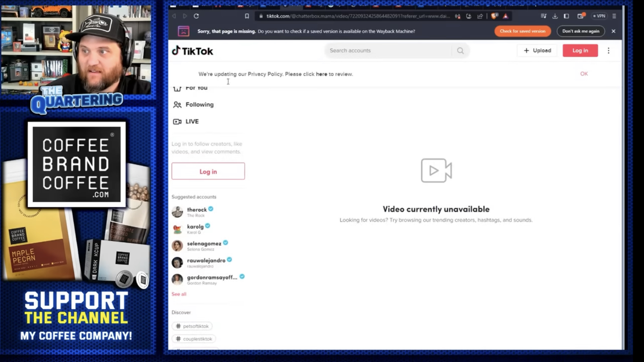The height and width of the screenshot is (362, 644).
Task: Click selenagomez profile avatar
Action: (x=177, y=246)
